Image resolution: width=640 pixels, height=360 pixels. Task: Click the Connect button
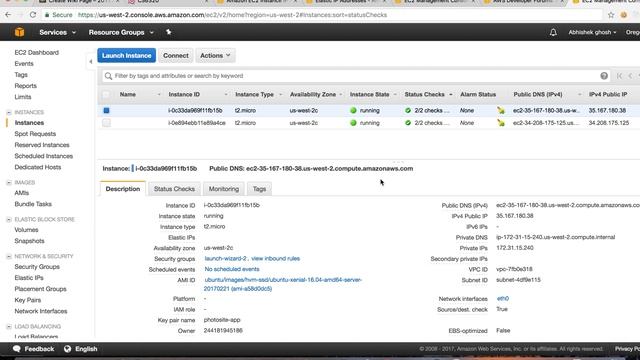click(176, 56)
